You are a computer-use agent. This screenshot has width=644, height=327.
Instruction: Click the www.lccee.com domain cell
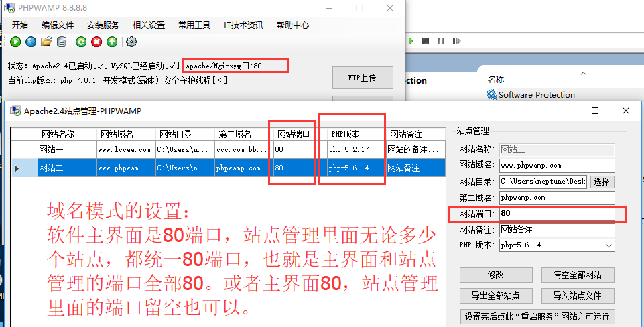pyautogui.click(x=127, y=150)
